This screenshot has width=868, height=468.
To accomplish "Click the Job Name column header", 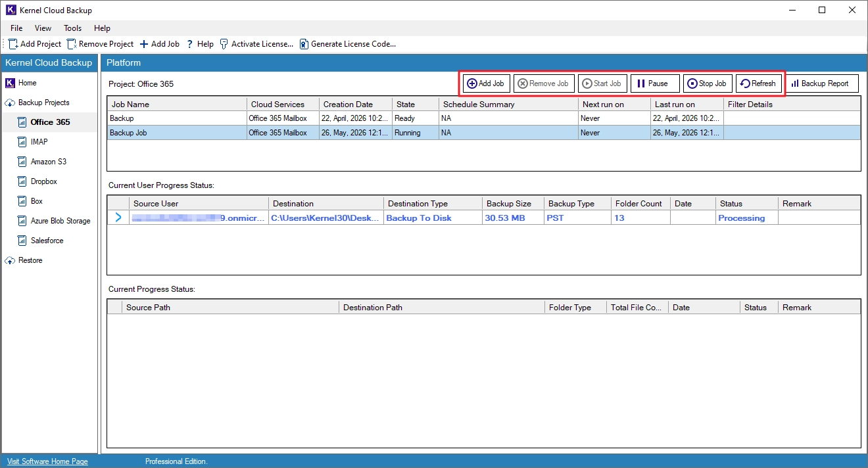I will pos(177,104).
